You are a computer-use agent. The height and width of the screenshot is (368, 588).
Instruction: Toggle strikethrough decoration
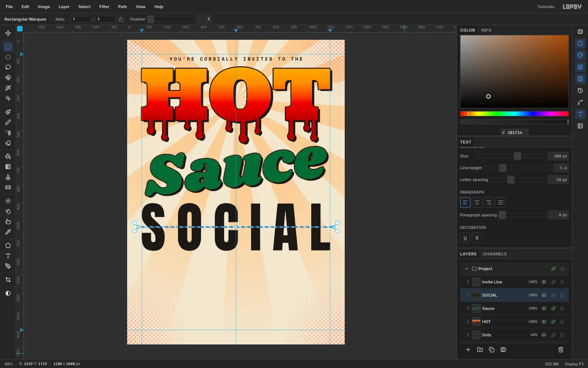pos(477,238)
